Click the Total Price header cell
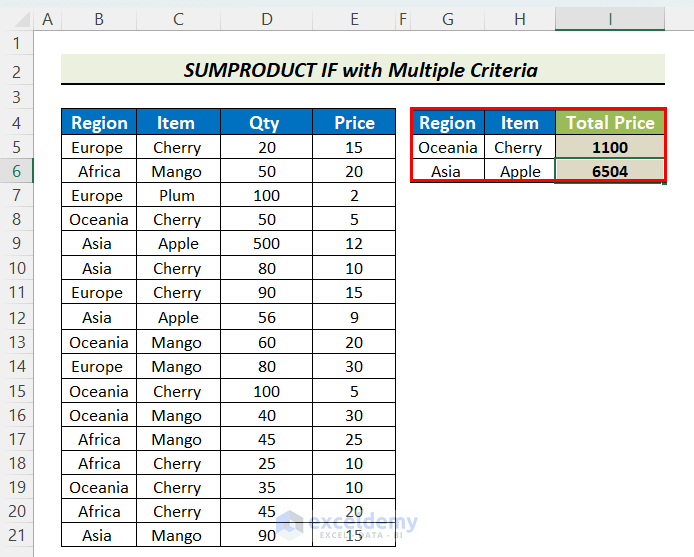The width and height of the screenshot is (694, 557). coord(610,123)
